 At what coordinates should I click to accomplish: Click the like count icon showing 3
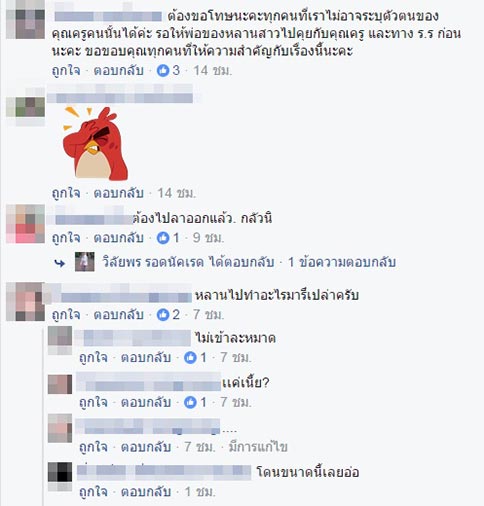tap(163, 70)
